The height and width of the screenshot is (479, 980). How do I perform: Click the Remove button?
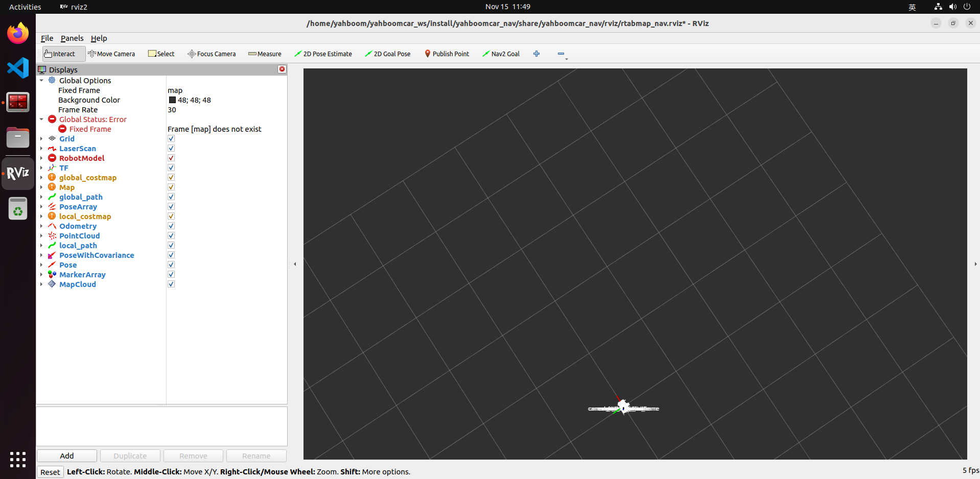[193, 456]
